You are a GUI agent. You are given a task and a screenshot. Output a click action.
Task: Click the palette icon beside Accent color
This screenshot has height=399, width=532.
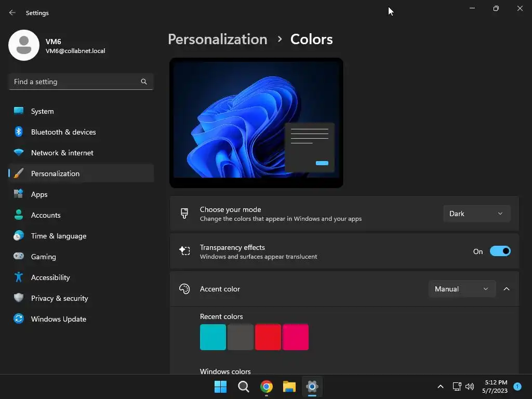pyautogui.click(x=184, y=289)
